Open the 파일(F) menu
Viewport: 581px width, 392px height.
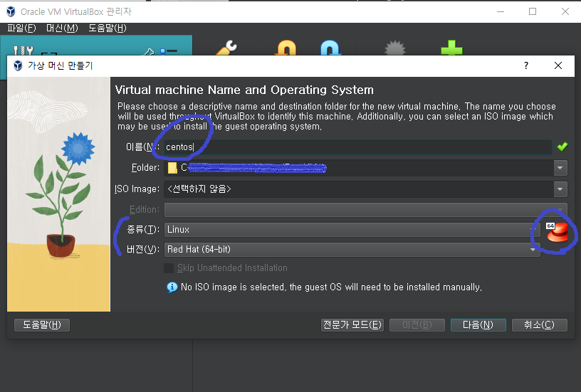tap(22, 28)
